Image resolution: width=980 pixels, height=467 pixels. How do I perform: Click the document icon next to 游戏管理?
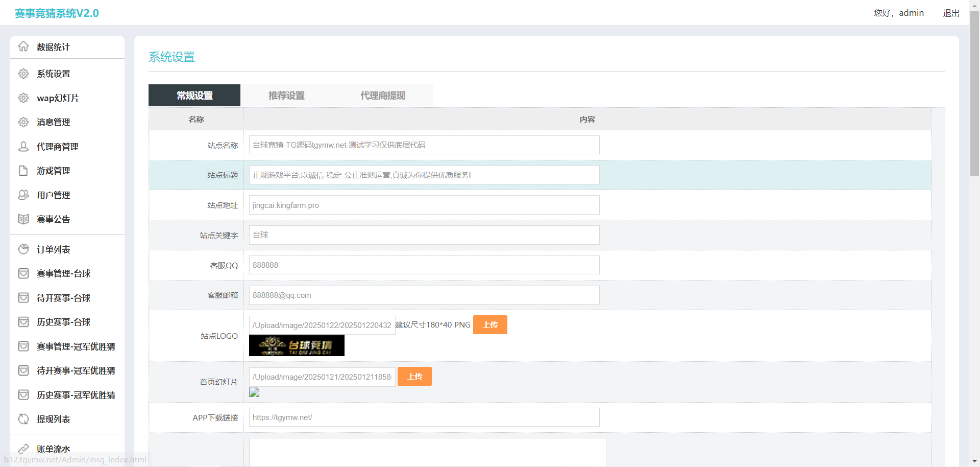23,171
